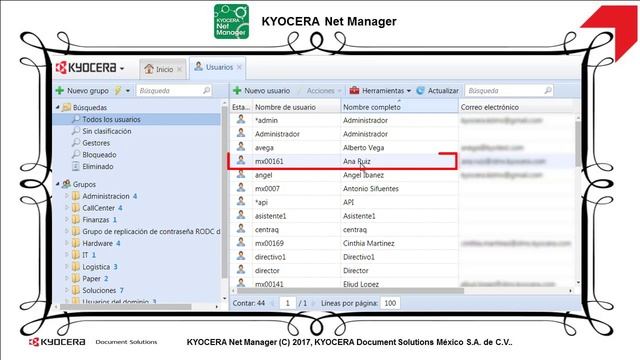The height and width of the screenshot is (360, 640).
Task: Sort by Nombre completo column
Action: tap(400, 107)
